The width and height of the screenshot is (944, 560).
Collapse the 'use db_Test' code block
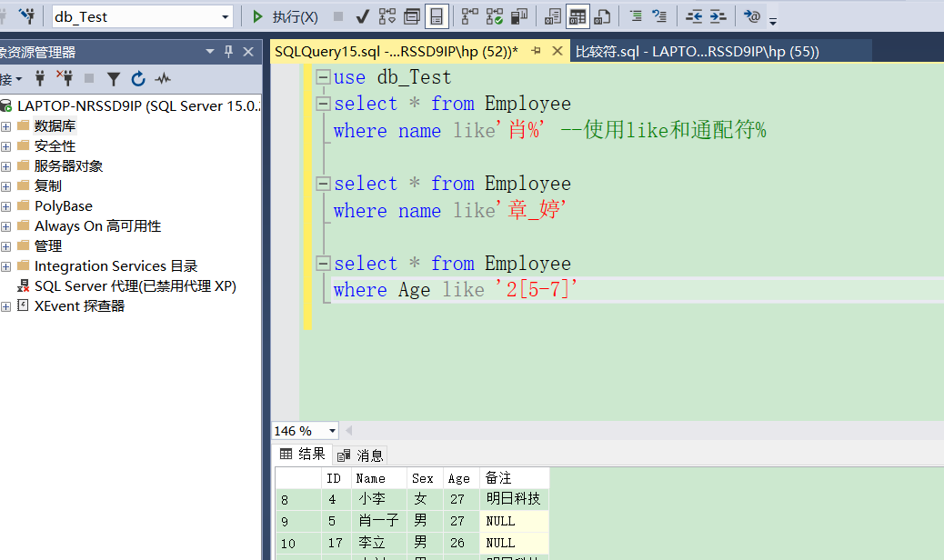coord(323,77)
